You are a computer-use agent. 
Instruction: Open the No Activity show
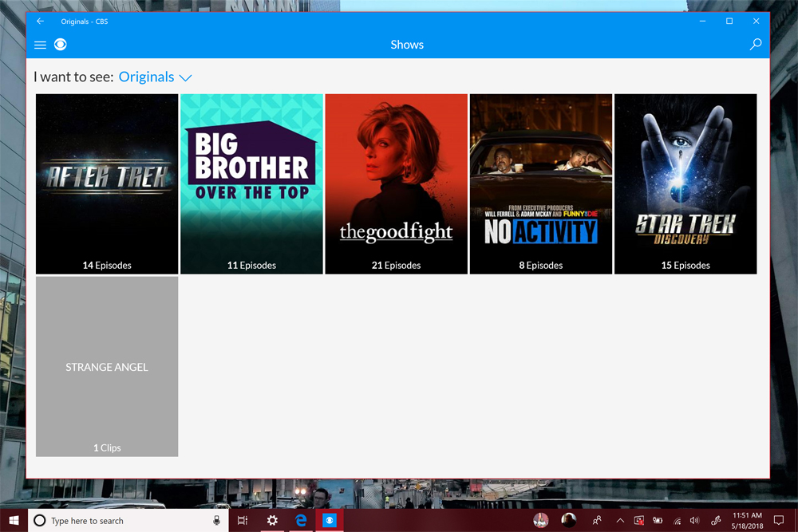click(540, 183)
